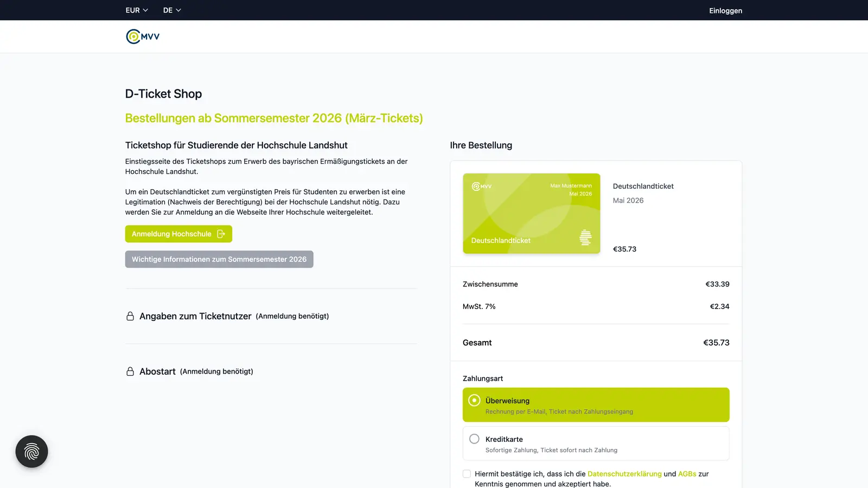
Task: Click the Mai 2026 label under Deutschlandticket
Action: [628, 200]
